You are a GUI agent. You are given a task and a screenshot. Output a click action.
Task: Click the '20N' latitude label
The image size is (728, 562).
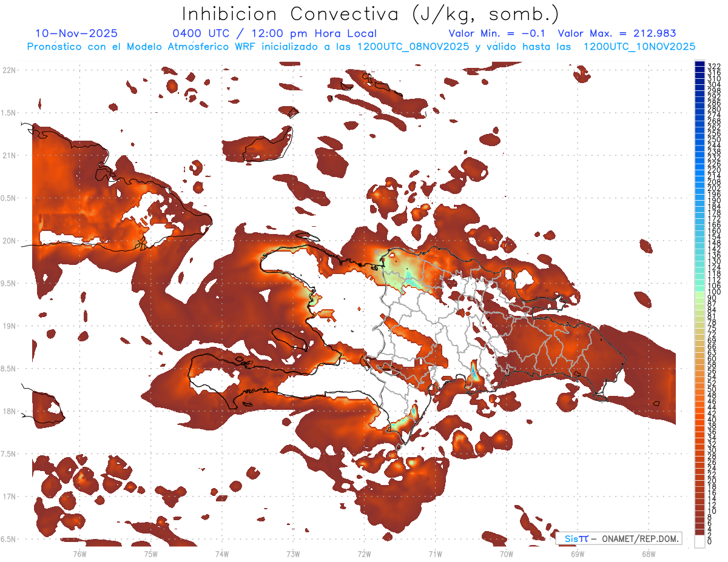[x=8, y=241]
